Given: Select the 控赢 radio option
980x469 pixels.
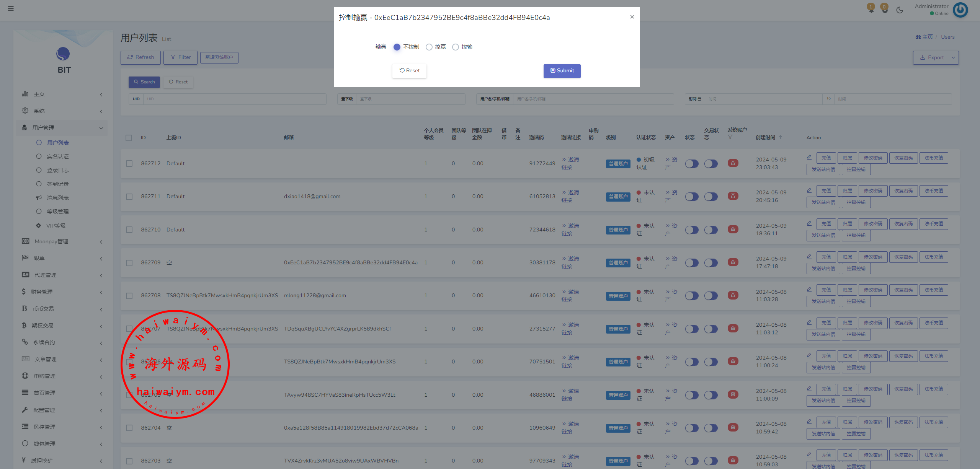Looking at the screenshot, I should [429, 47].
